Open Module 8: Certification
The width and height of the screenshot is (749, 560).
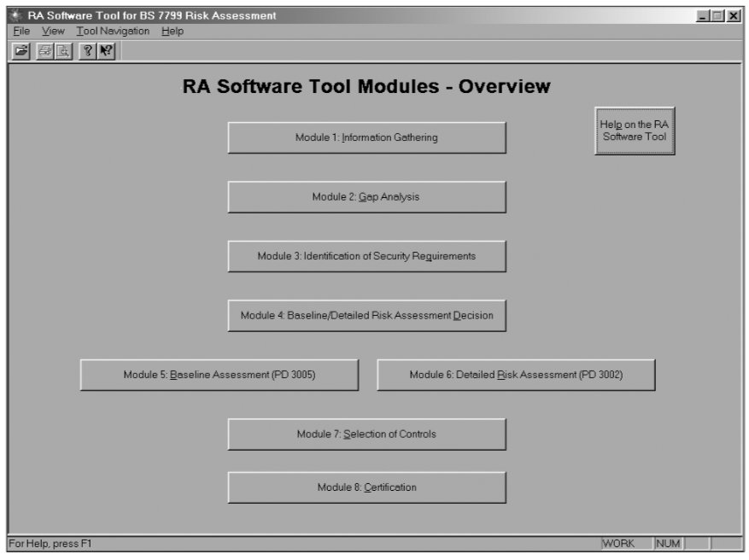pos(367,487)
